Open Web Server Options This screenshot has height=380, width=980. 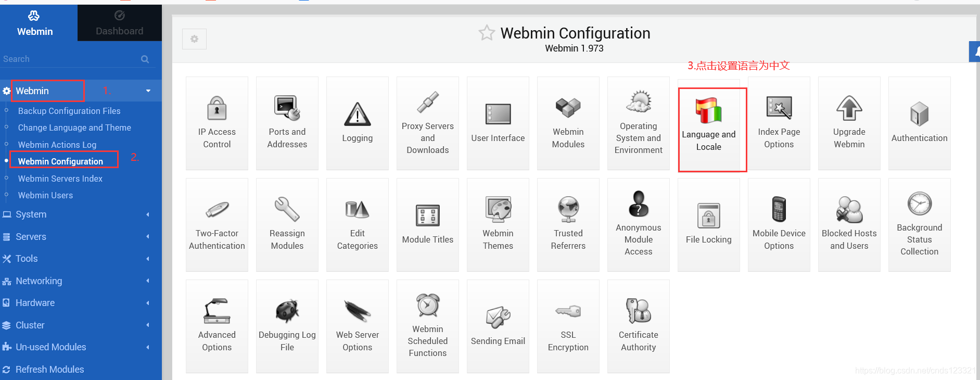pyautogui.click(x=358, y=326)
